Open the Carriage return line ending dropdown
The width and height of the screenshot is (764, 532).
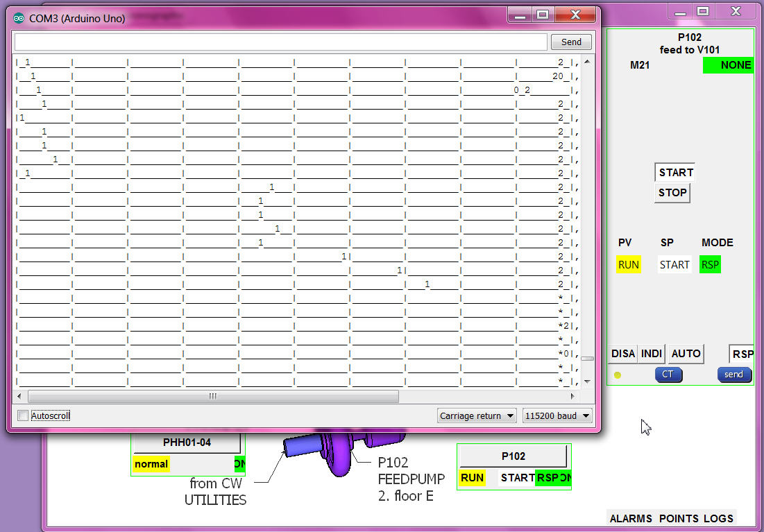click(477, 415)
